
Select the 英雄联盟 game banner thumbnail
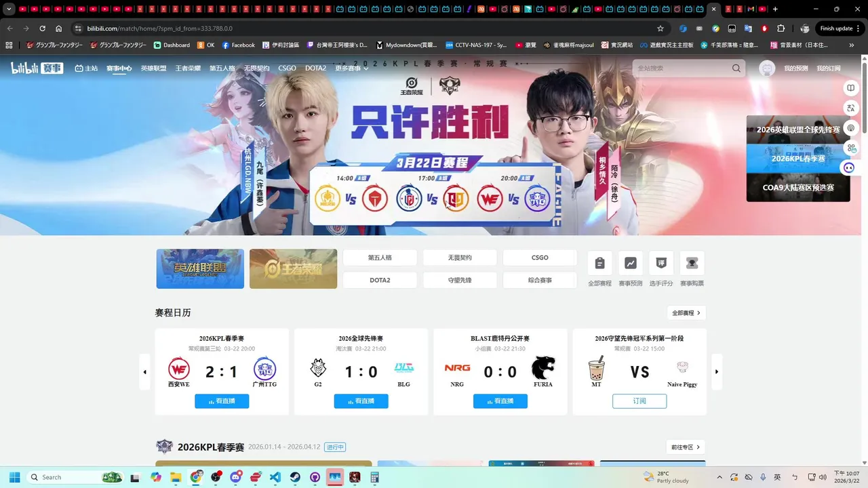[x=200, y=268]
